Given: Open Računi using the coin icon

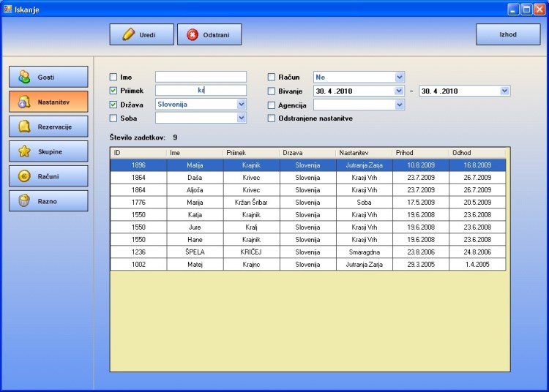Looking at the screenshot, I should click(x=25, y=176).
